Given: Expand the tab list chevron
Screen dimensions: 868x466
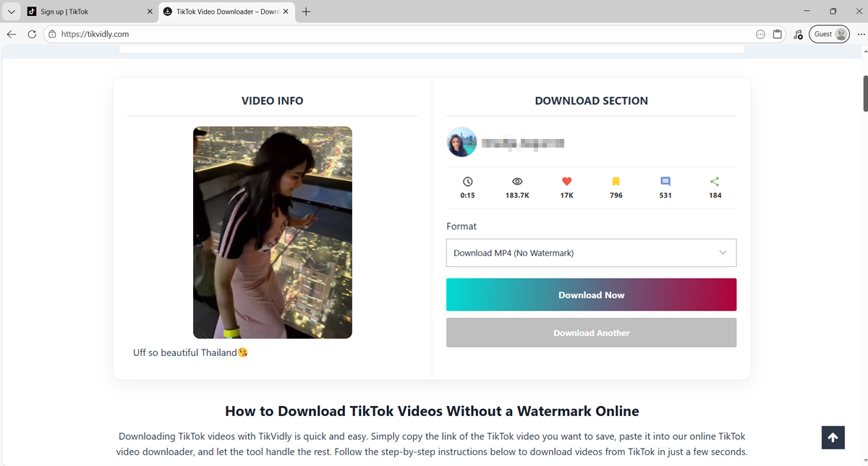Looking at the screenshot, I should (12, 12).
